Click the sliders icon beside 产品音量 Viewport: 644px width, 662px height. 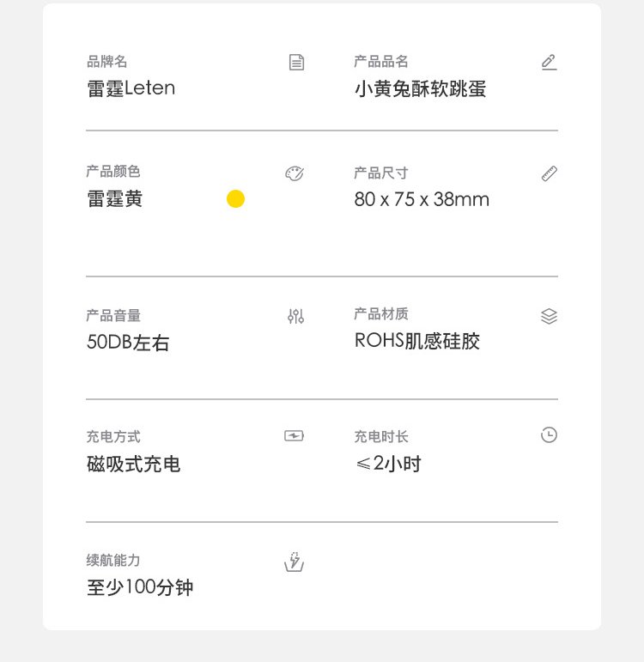coord(295,317)
